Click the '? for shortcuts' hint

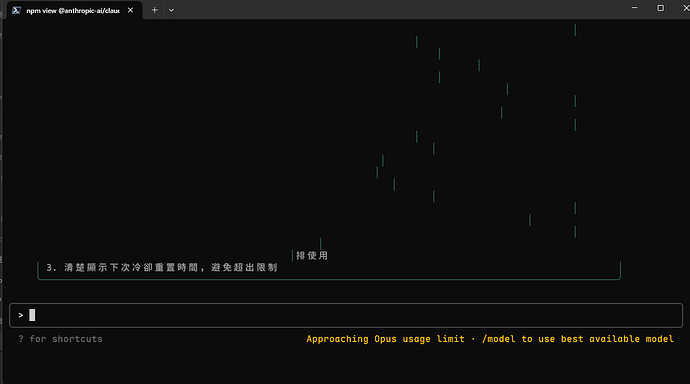coord(60,339)
